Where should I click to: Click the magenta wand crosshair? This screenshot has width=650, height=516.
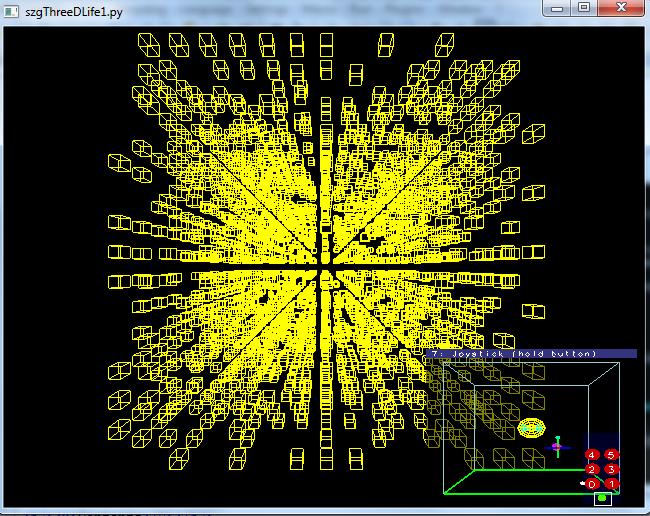tap(557, 446)
